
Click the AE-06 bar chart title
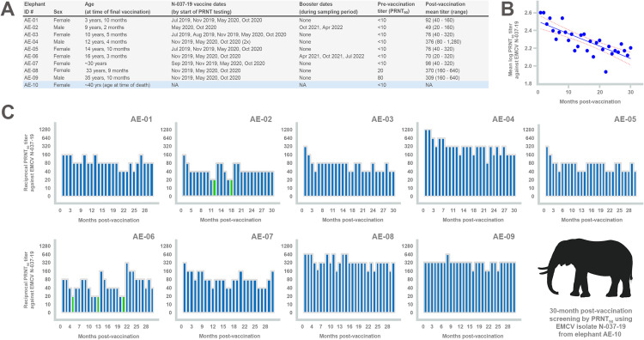click(x=143, y=236)
